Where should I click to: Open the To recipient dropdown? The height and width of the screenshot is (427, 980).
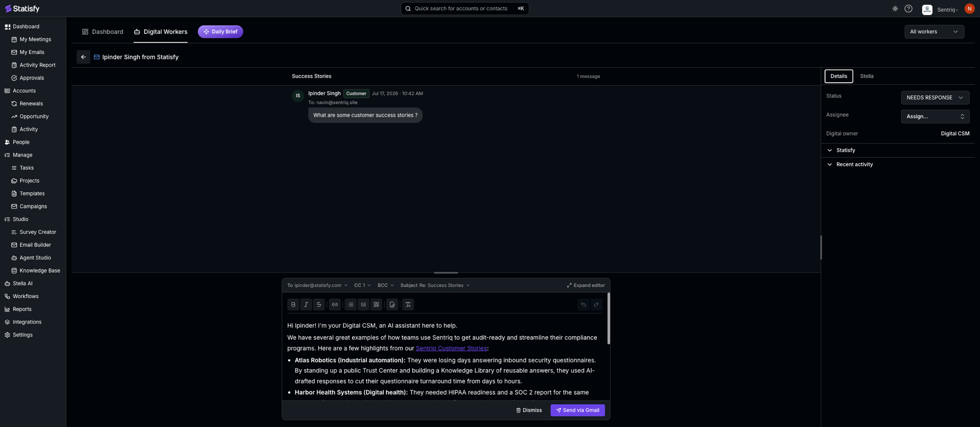[318, 285]
